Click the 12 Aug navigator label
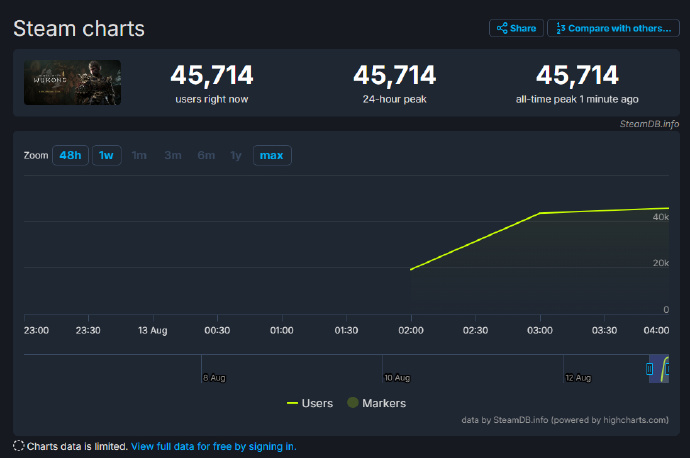The height and width of the screenshot is (458, 690). (578, 377)
